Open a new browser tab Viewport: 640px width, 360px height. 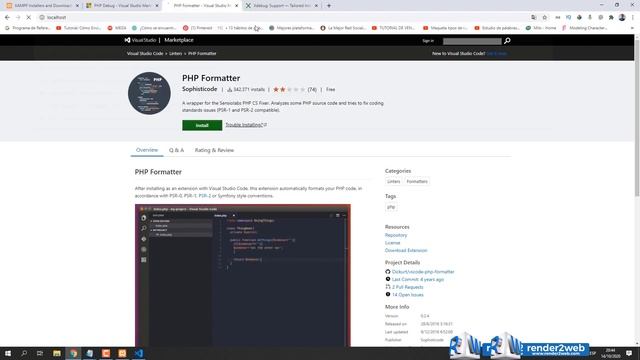(x=329, y=6)
